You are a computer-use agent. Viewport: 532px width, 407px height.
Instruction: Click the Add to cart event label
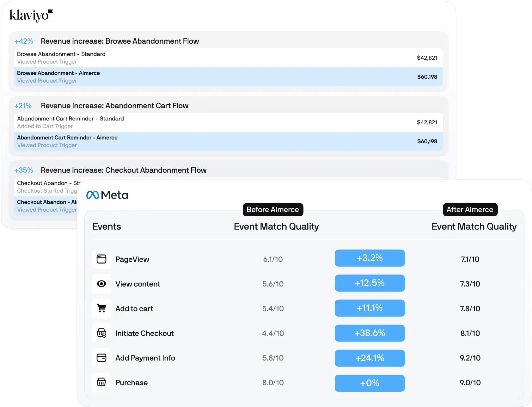point(134,309)
